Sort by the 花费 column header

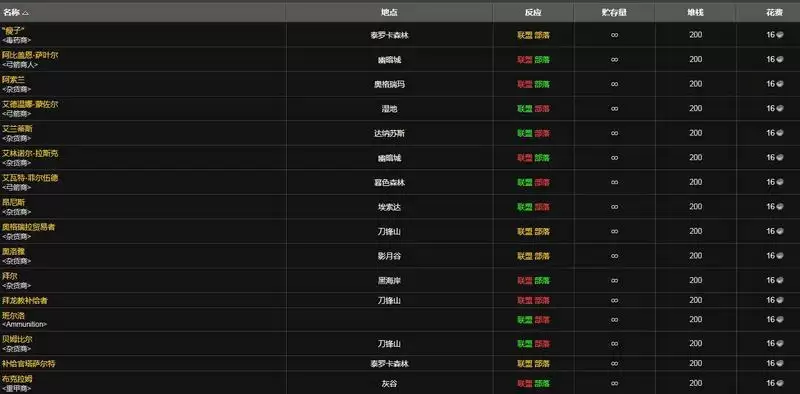click(774, 13)
